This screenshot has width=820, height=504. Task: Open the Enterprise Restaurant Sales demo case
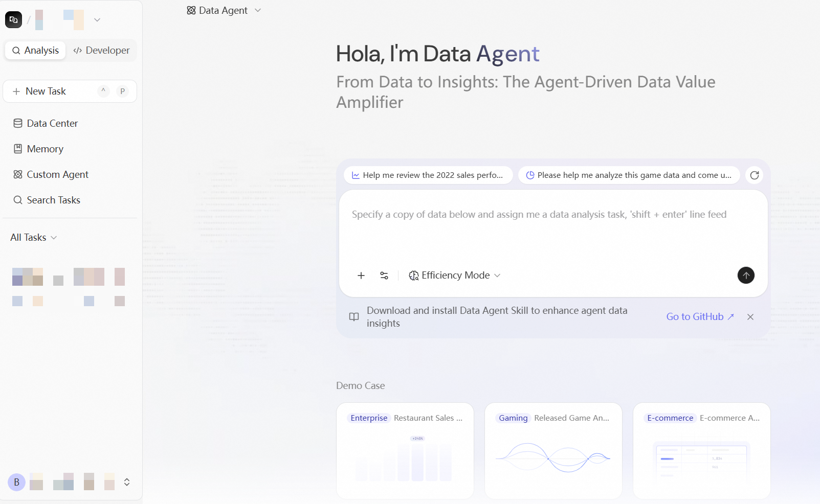tap(405, 451)
